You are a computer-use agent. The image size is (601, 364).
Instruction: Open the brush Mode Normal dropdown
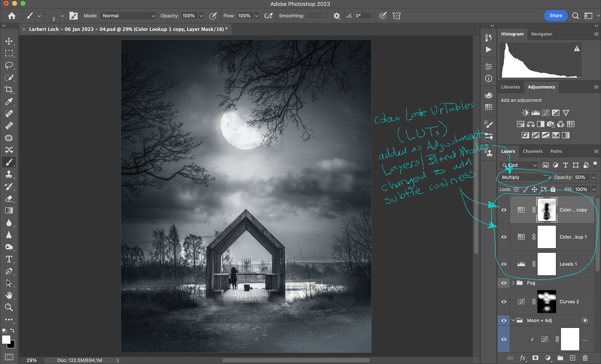(128, 16)
